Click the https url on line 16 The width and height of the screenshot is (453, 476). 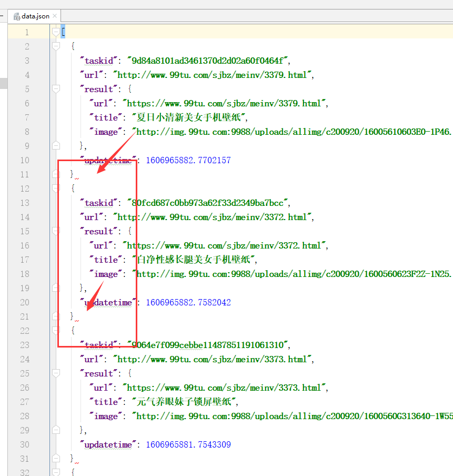point(224,245)
